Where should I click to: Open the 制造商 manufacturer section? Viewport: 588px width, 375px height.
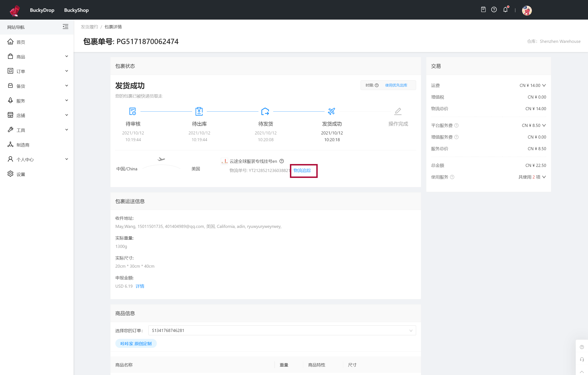click(38, 144)
